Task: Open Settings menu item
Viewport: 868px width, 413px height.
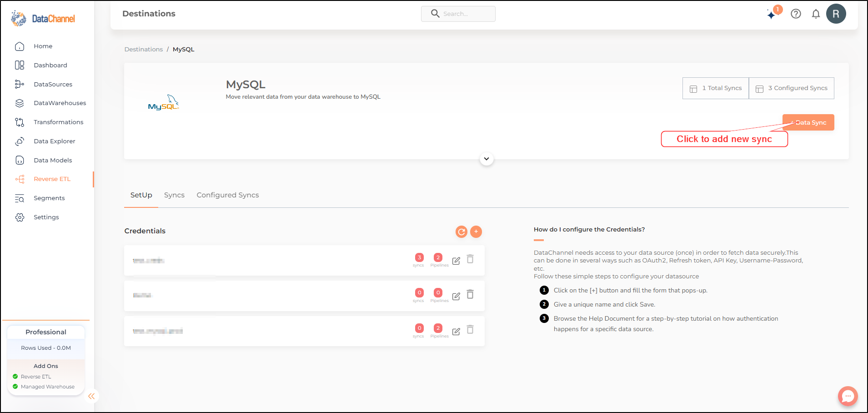Action: tap(46, 217)
